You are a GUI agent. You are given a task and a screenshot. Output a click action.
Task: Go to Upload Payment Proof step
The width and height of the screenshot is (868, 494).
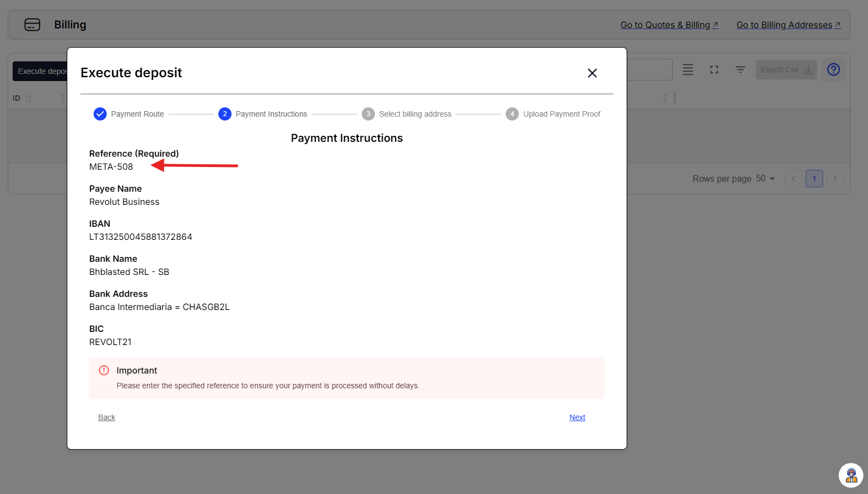pos(512,114)
